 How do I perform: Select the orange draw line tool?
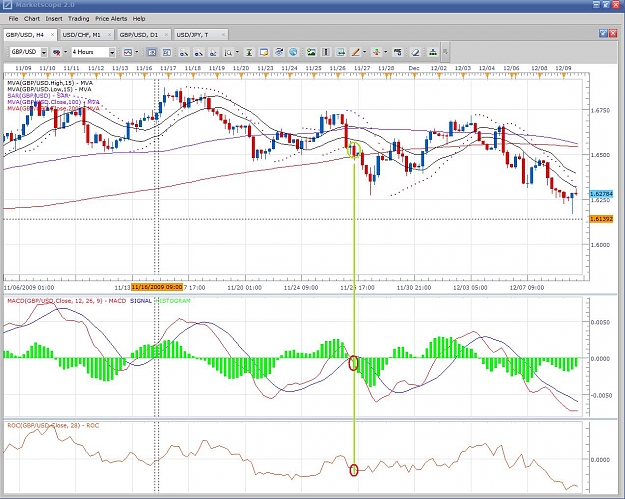(355, 52)
